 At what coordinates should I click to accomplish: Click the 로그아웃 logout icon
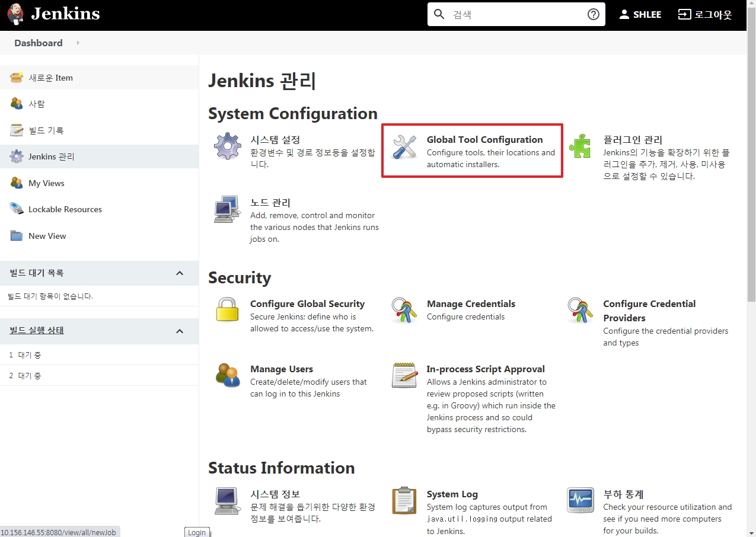[x=685, y=14]
